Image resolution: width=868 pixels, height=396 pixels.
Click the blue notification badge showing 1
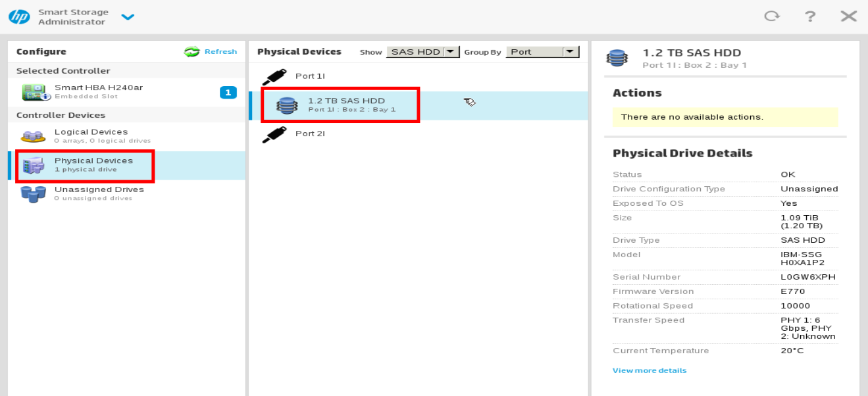(228, 92)
